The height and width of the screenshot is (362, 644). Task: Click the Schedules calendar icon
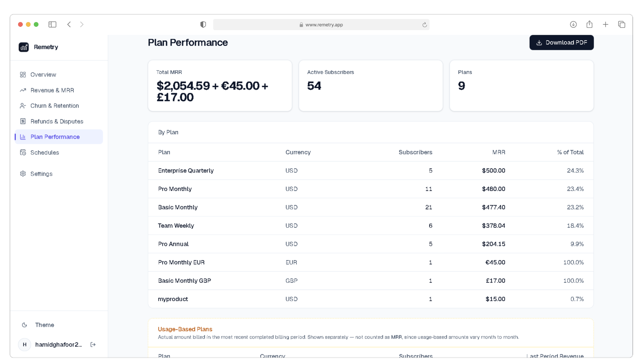tap(23, 153)
